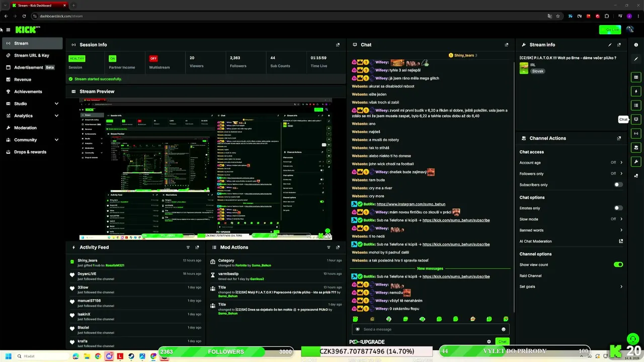Click the lightning bolt icon in the right rail
644x362 pixels.
pyautogui.click(x=636, y=92)
